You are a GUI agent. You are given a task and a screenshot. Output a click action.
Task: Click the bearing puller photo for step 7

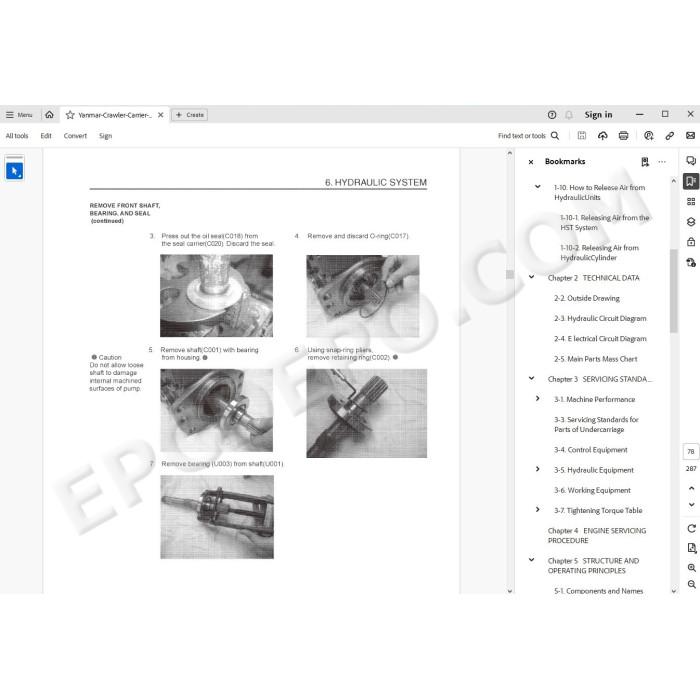pyautogui.click(x=217, y=517)
